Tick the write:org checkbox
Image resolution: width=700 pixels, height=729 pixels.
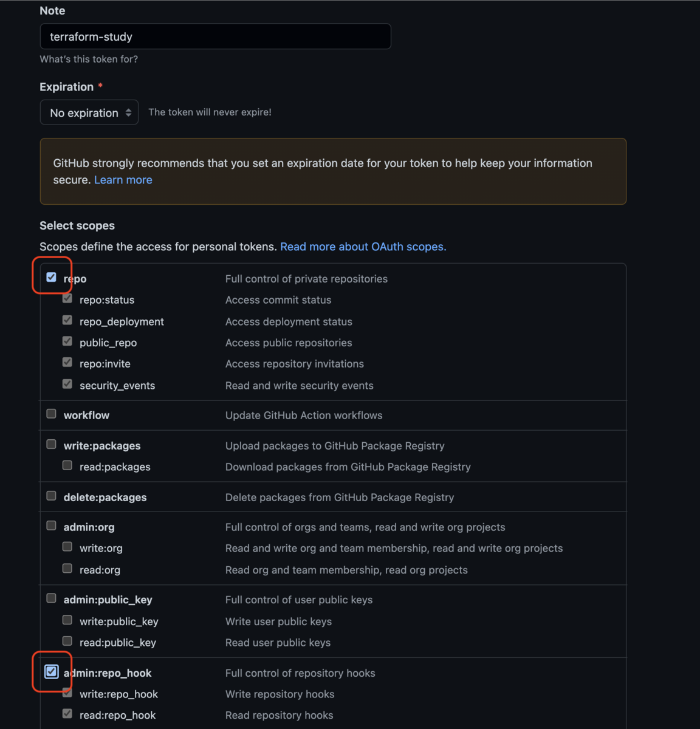tap(67, 547)
